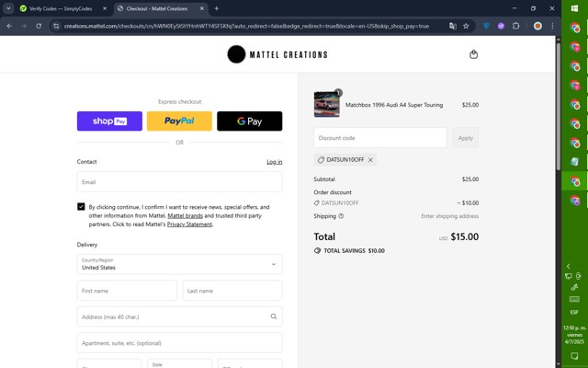Screen dimensions: 588x368
Task: Click the browser address bar URL
Action: pos(246,26)
